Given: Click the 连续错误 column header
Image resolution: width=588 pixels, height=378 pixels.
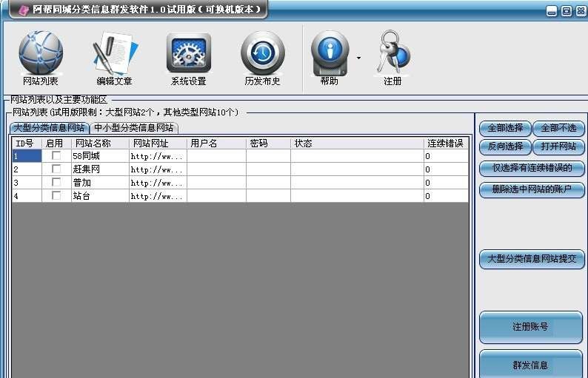Looking at the screenshot, I should click(446, 143).
